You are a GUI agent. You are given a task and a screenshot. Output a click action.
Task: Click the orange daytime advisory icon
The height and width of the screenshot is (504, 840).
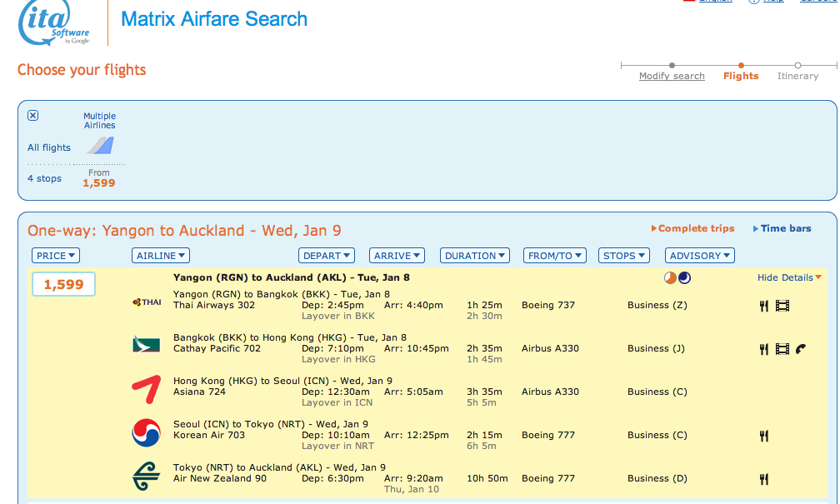670,277
